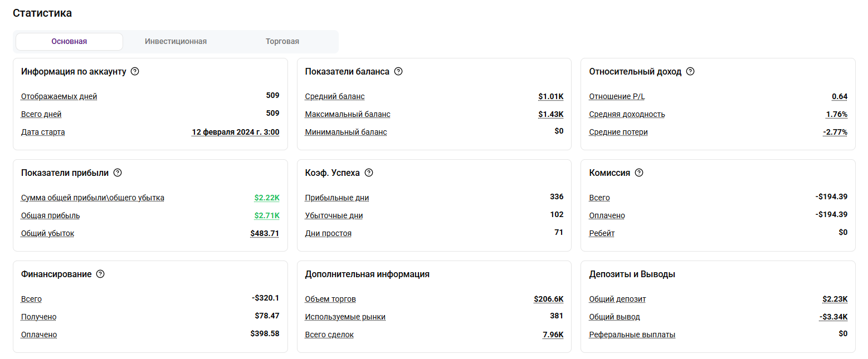
Task: Click the Всего сделок label
Action: coord(329,335)
